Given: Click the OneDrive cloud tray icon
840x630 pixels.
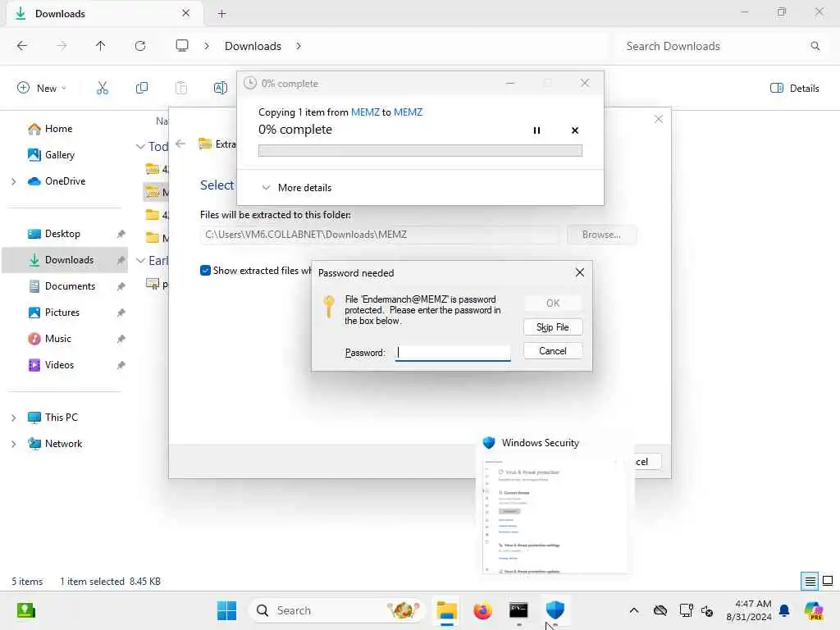Looking at the screenshot, I should point(660,610).
